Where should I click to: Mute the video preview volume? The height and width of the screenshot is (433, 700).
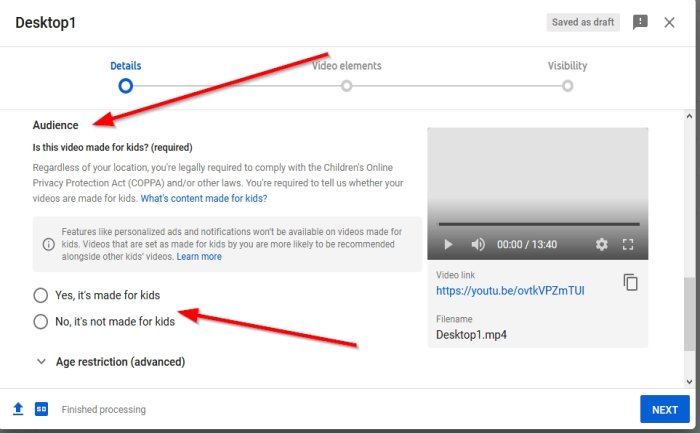pos(478,244)
